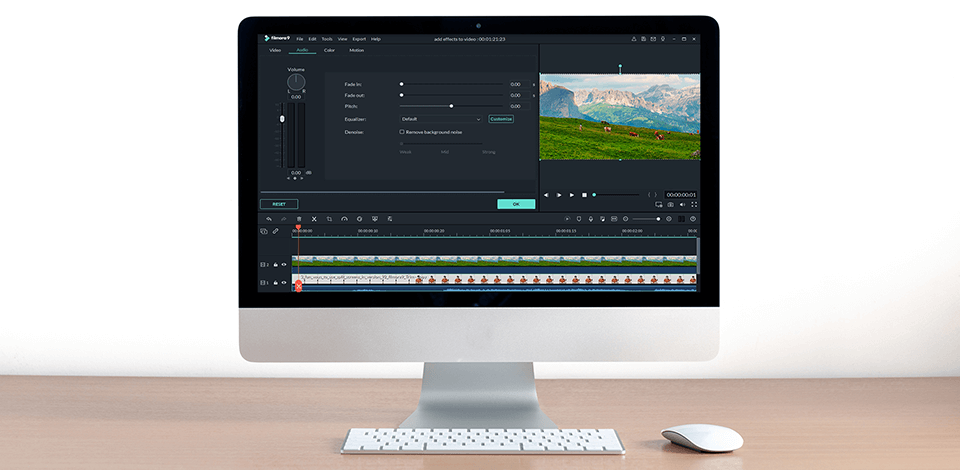Add a marker with the shield icon
This screenshot has height=470, width=960.
579,218
